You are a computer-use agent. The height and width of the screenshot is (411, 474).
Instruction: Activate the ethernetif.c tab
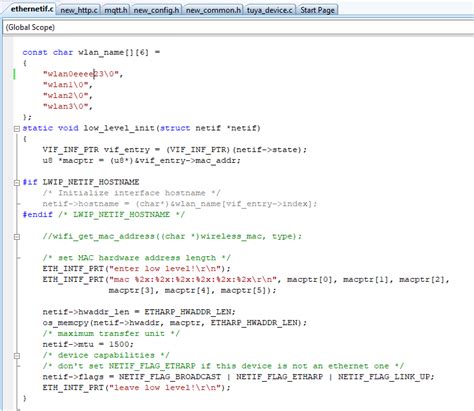coord(32,9)
